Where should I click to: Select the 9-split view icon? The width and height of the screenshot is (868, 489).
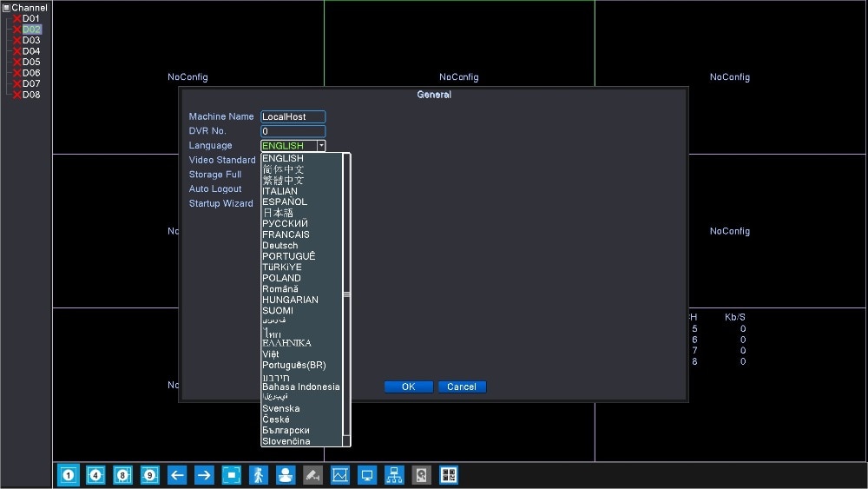[149, 475]
